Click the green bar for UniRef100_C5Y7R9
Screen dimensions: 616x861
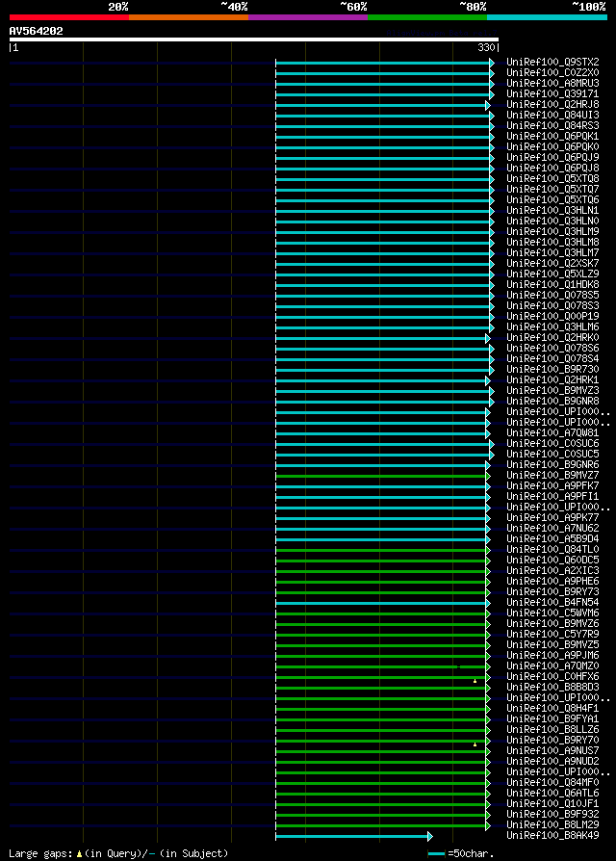[381, 636]
